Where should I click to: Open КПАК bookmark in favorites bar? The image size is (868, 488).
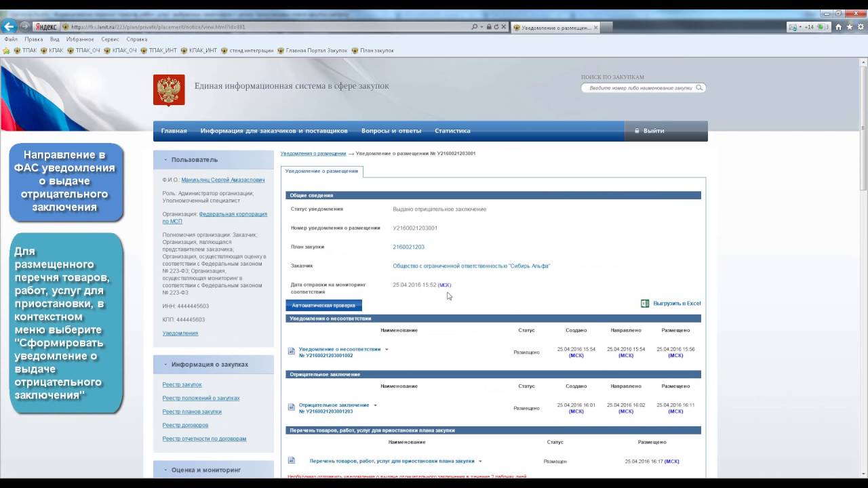52,50
